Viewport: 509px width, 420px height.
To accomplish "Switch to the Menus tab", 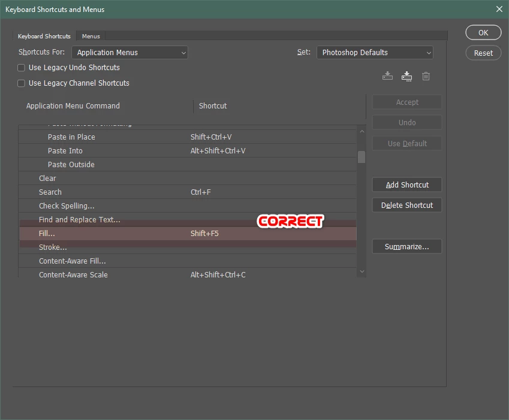I will coord(91,37).
